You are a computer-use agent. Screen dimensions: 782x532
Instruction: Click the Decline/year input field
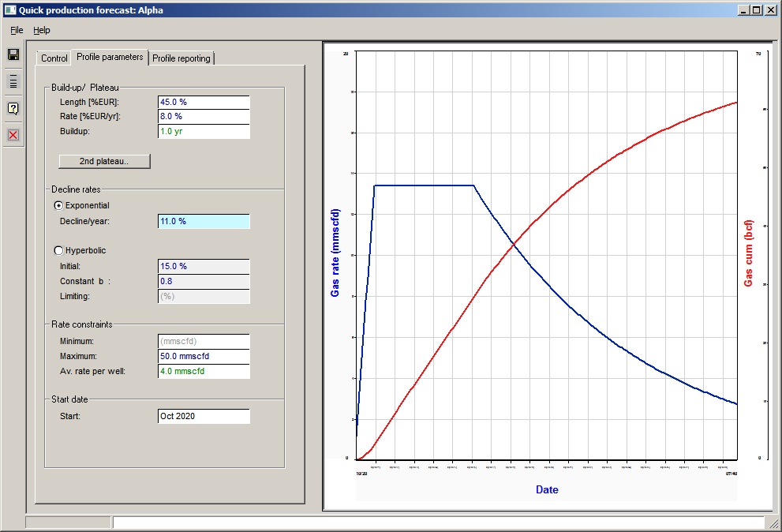click(204, 222)
